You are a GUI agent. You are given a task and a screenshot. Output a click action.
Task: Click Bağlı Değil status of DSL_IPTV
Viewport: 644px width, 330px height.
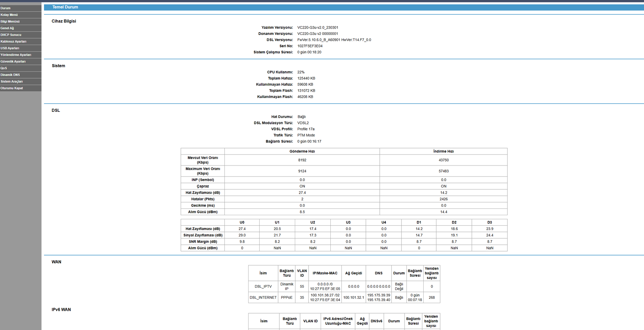click(399, 287)
